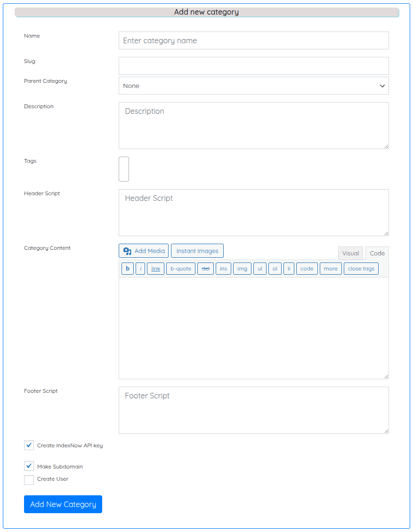Click the b-quote toolbar button
The width and height of the screenshot is (413, 532).
[x=181, y=269]
